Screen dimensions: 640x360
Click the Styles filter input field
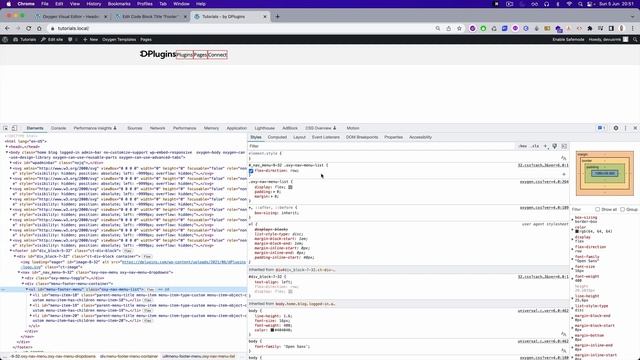(x=382, y=146)
